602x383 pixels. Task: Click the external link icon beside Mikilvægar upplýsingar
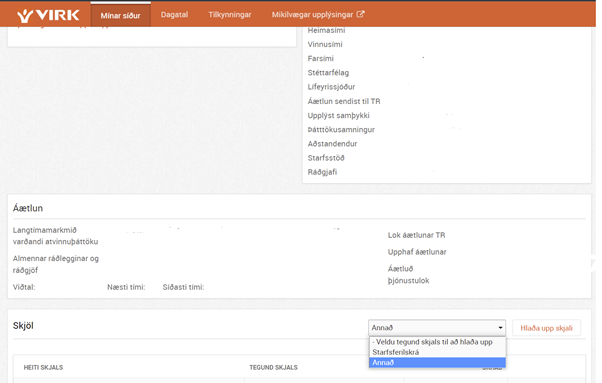[x=360, y=14]
